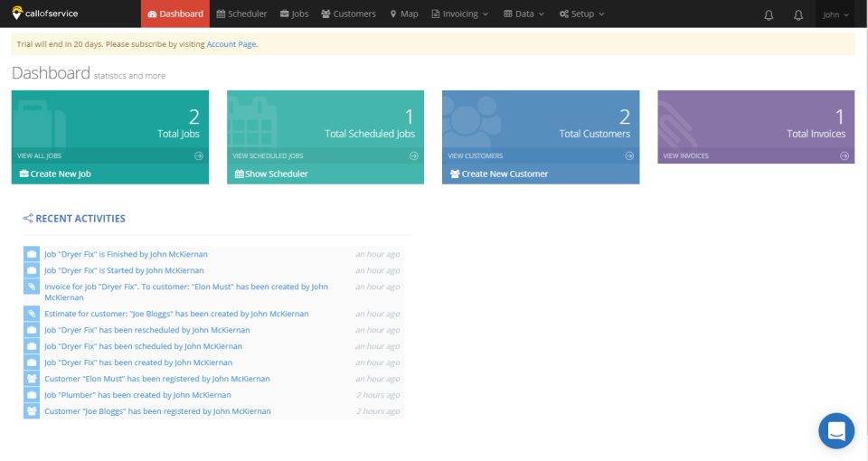Click the Recent Activities heading
868x461 pixels.
pyautogui.click(x=80, y=219)
